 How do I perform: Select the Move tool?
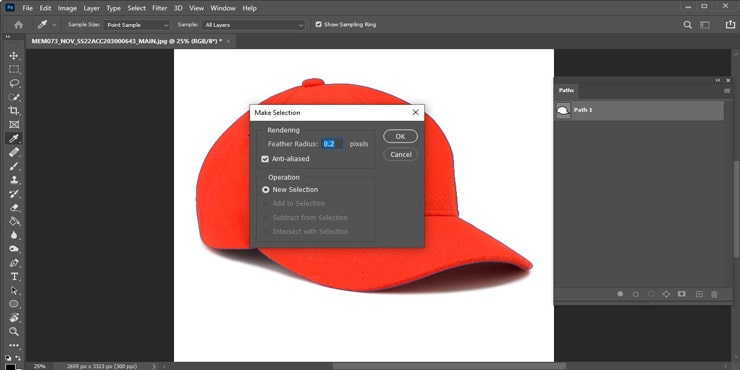[x=14, y=56]
